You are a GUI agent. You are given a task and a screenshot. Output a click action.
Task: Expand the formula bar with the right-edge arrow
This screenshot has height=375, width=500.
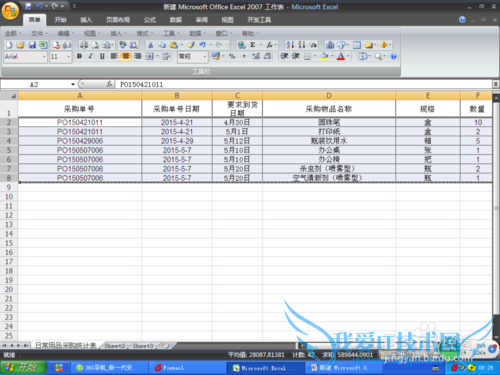click(x=496, y=84)
